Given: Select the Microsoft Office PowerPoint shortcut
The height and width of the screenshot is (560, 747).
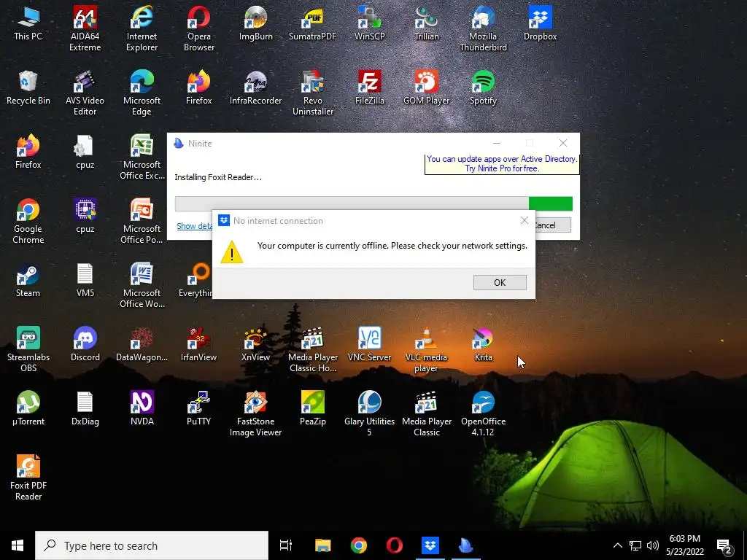Looking at the screenshot, I should 142,222.
